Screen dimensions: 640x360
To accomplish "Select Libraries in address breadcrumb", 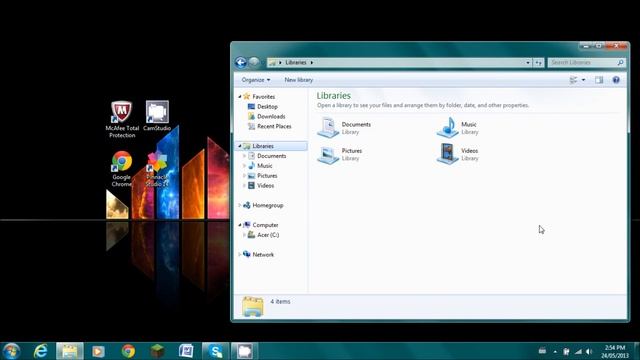I will click(x=296, y=62).
